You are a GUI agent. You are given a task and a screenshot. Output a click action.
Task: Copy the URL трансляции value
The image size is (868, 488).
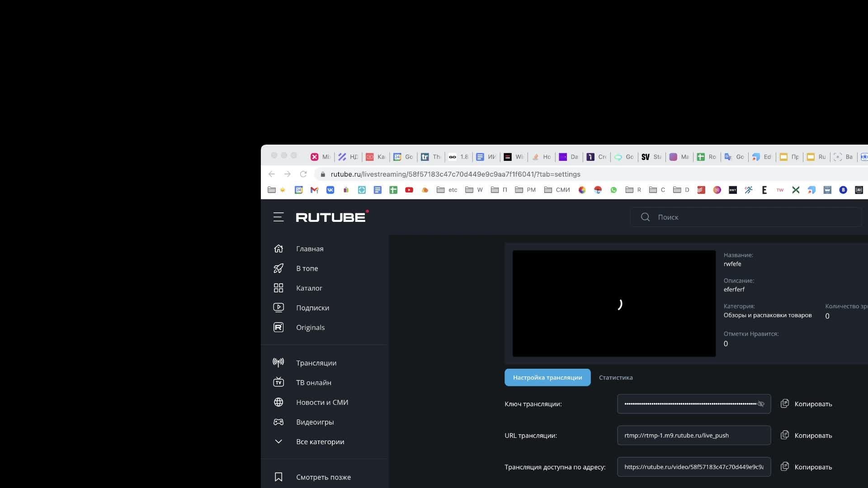click(x=807, y=435)
